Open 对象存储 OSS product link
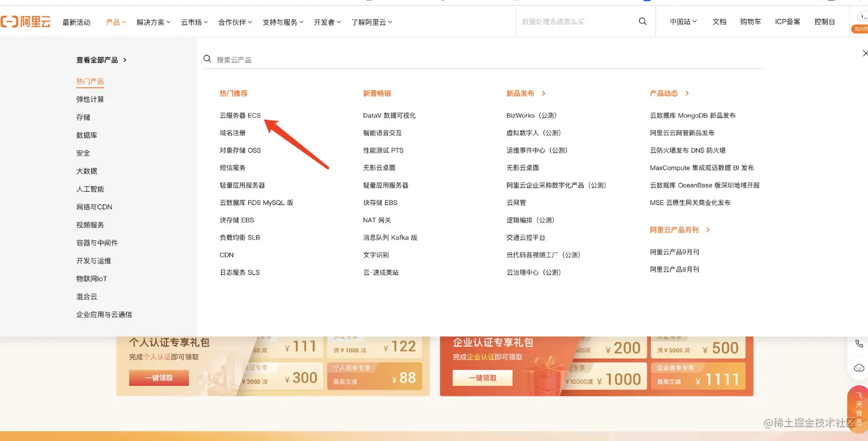868x441 pixels. pos(240,150)
